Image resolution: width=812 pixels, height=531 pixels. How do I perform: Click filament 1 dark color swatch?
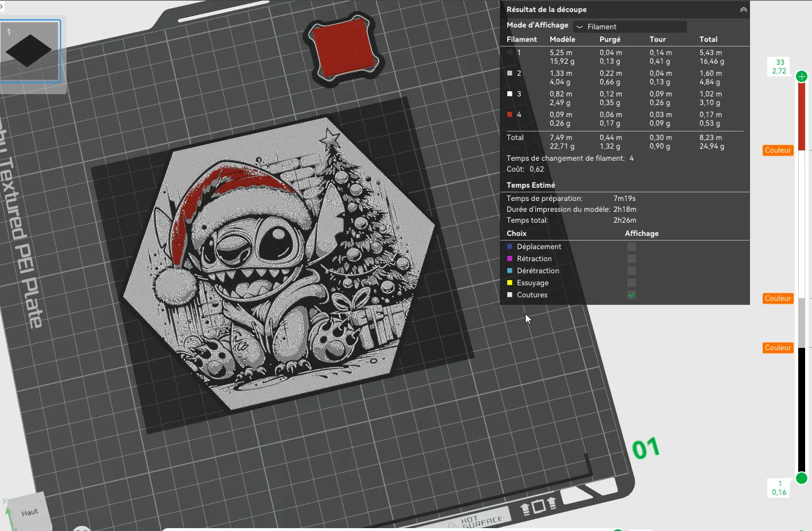(510, 52)
